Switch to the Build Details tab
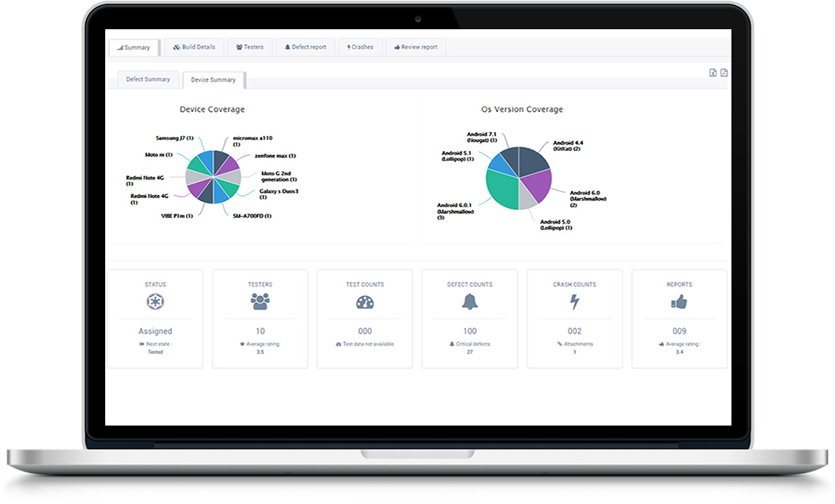Image resolution: width=835 pixels, height=504 pixels. pos(194,47)
